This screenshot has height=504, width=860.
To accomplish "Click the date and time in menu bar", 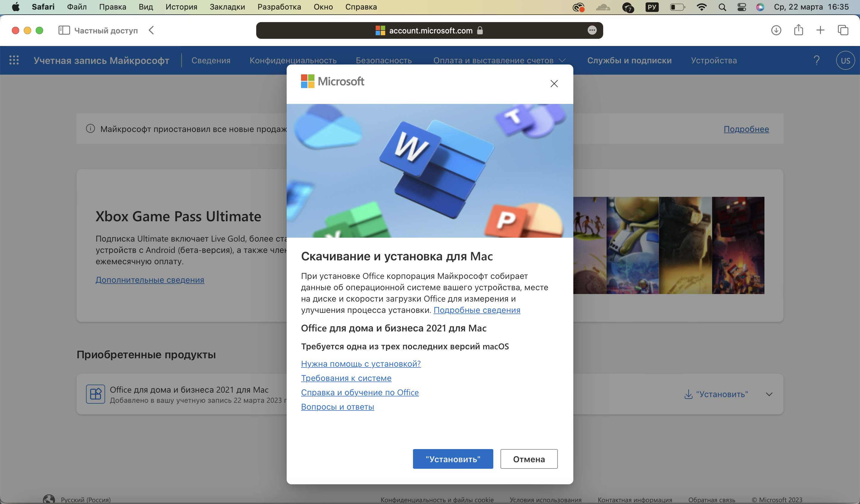I will pyautogui.click(x=811, y=7).
